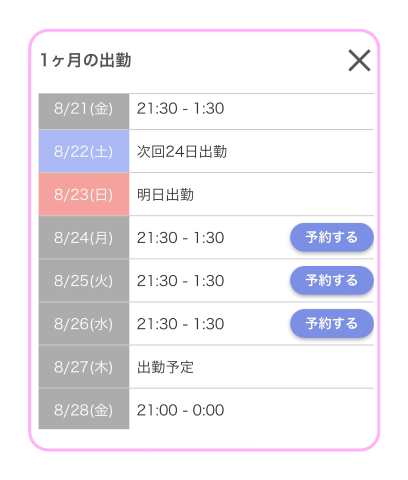
Task: Click 予約する for 8/25(火)
Action: click(332, 280)
